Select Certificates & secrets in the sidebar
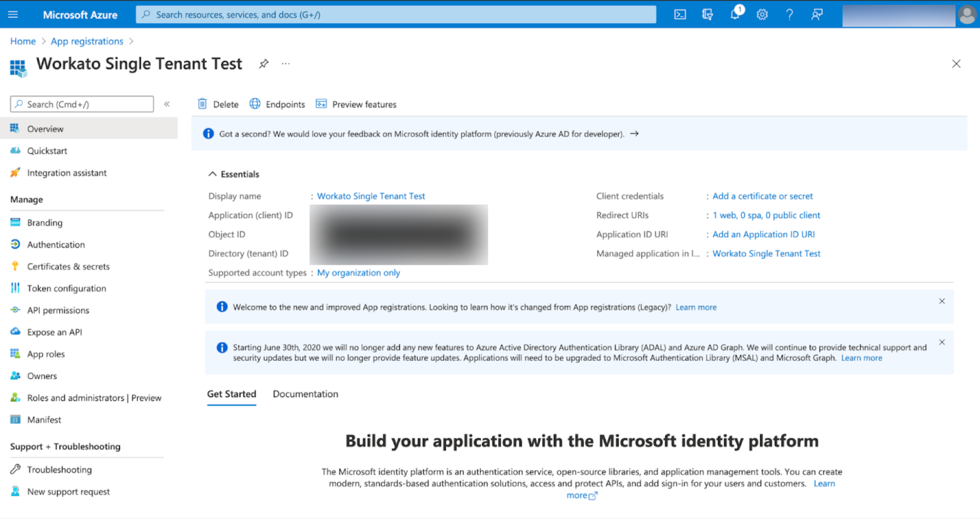 pos(68,266)
